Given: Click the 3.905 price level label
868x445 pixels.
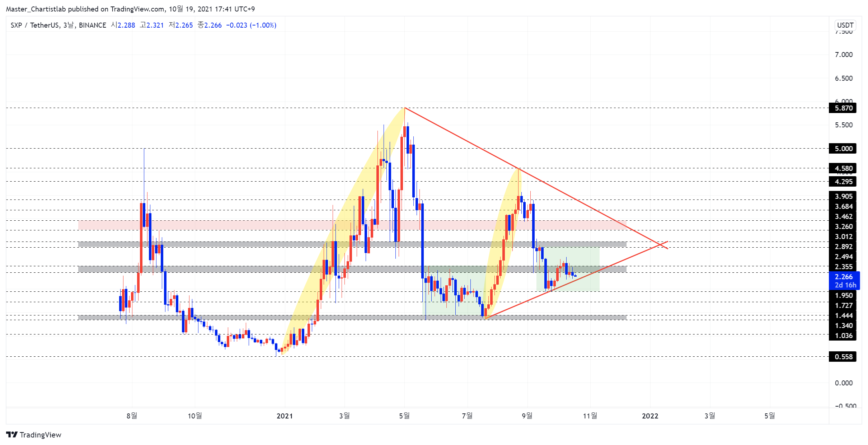Looking at the screenshot, I should tap(843, 196).
